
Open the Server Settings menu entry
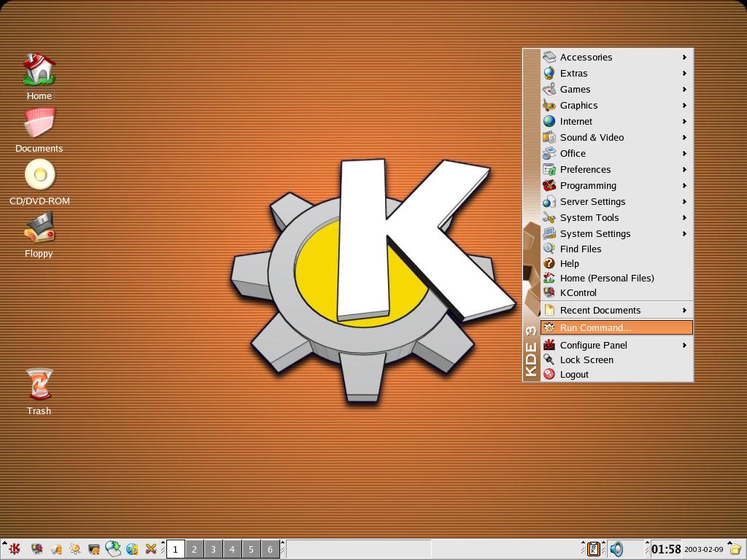pyautogui.click(x=616, y=201)
